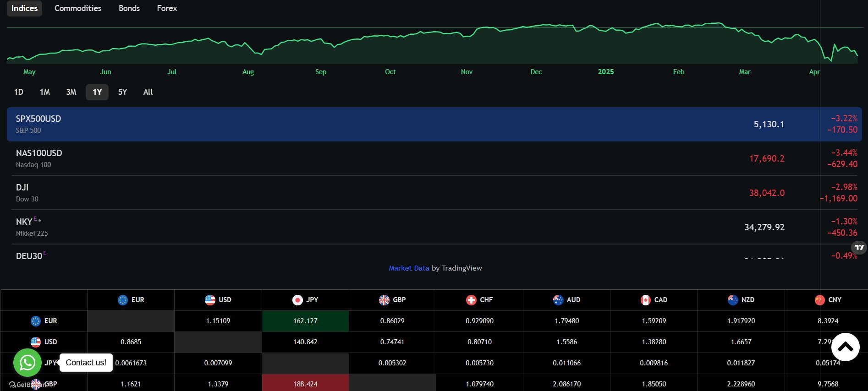Select the DEU30 row

[434, 252]
